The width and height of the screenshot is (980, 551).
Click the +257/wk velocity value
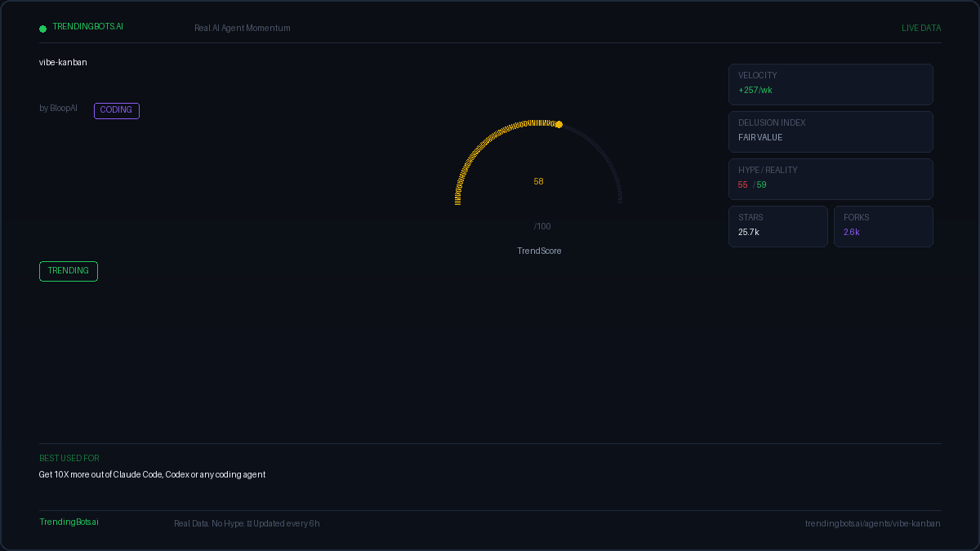(755, 90)
